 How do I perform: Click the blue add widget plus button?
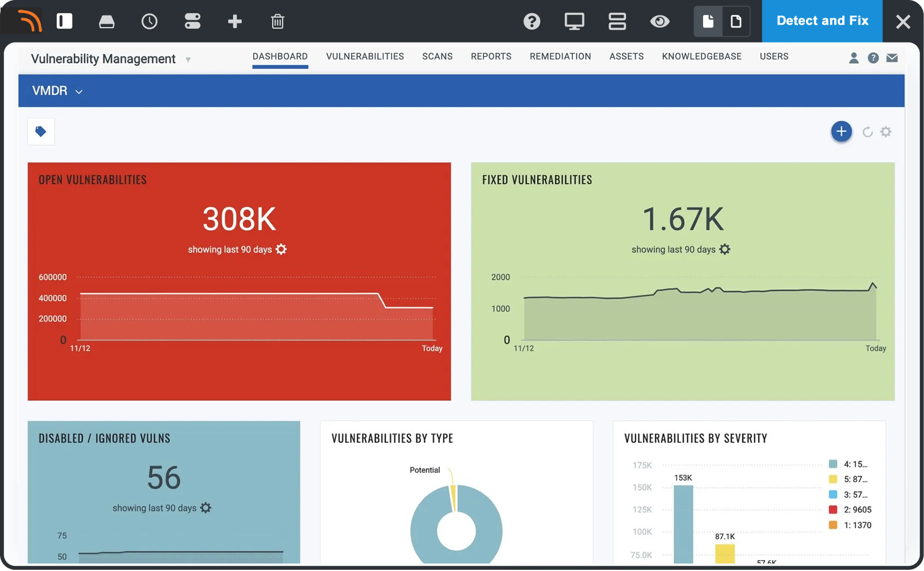pyautogui.click(x=841, y=132)
